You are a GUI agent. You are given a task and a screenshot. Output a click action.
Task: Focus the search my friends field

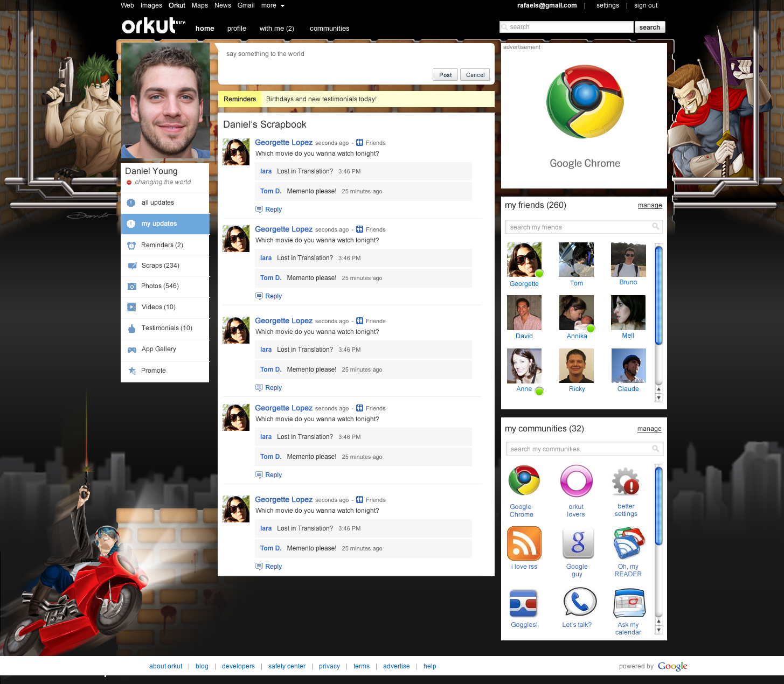pos(584,227)
